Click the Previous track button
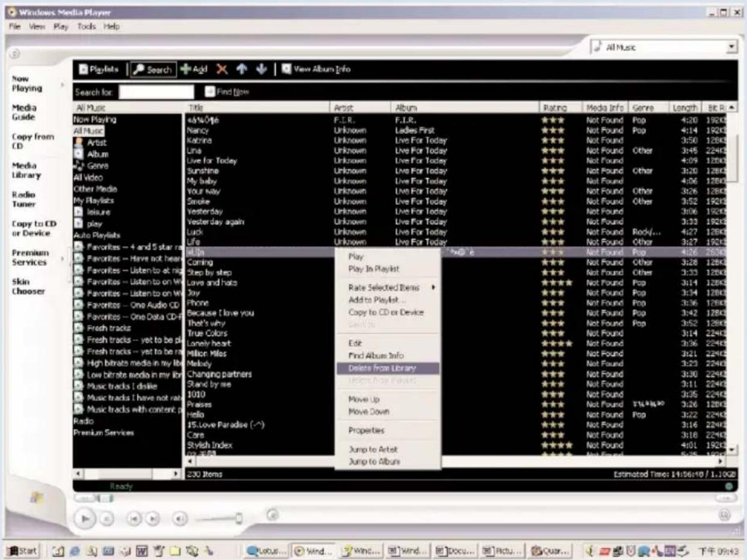The image size is (747, 560). tap(134, 518)
